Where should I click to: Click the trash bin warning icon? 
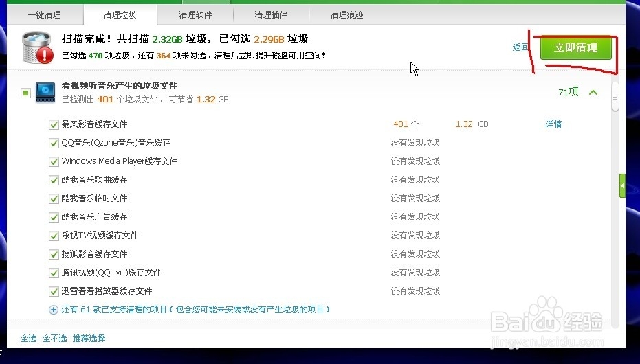[38, 47]
